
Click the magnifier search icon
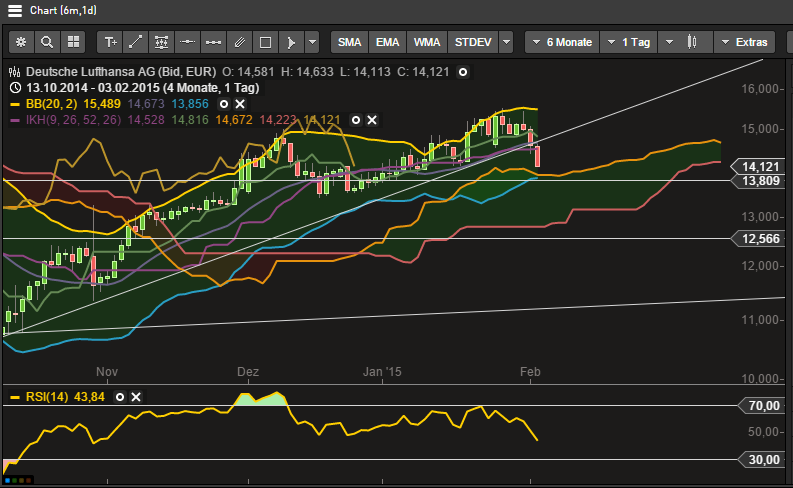point(47,42)
